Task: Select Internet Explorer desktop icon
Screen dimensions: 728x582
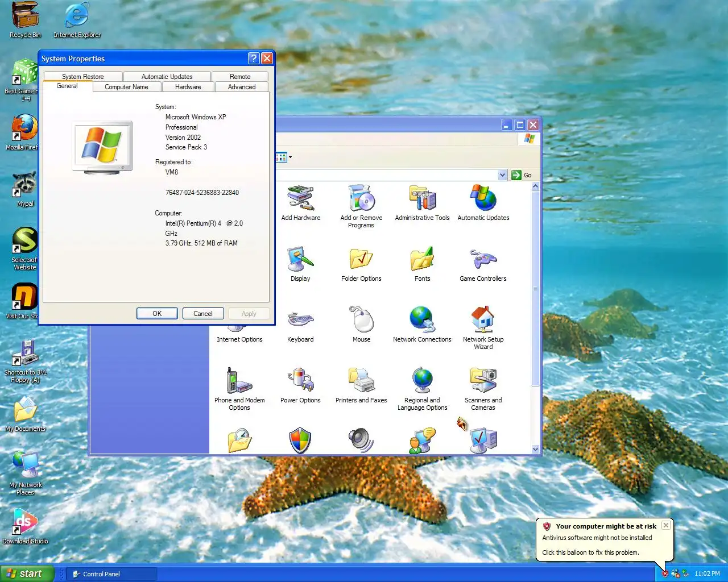Action: point(77,20)
